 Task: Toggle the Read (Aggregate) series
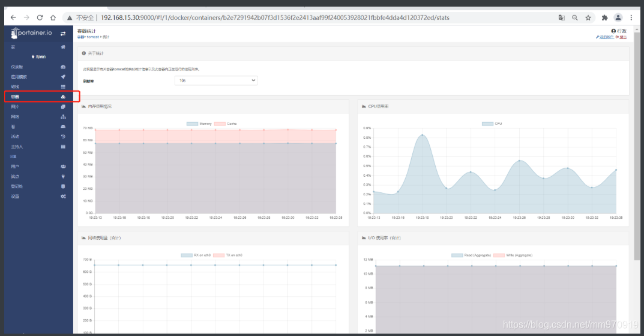coord(471,255)
